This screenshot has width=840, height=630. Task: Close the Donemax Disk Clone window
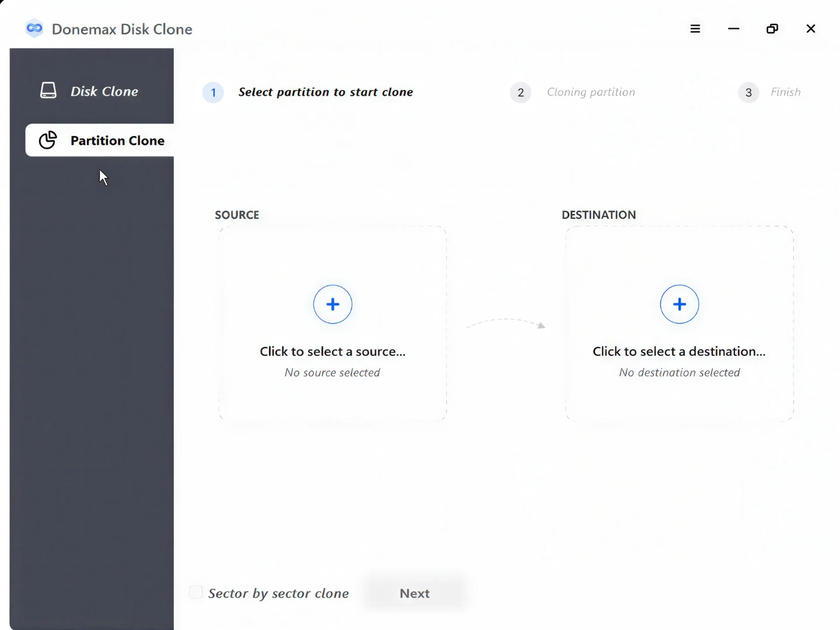(x=811, y=29)
